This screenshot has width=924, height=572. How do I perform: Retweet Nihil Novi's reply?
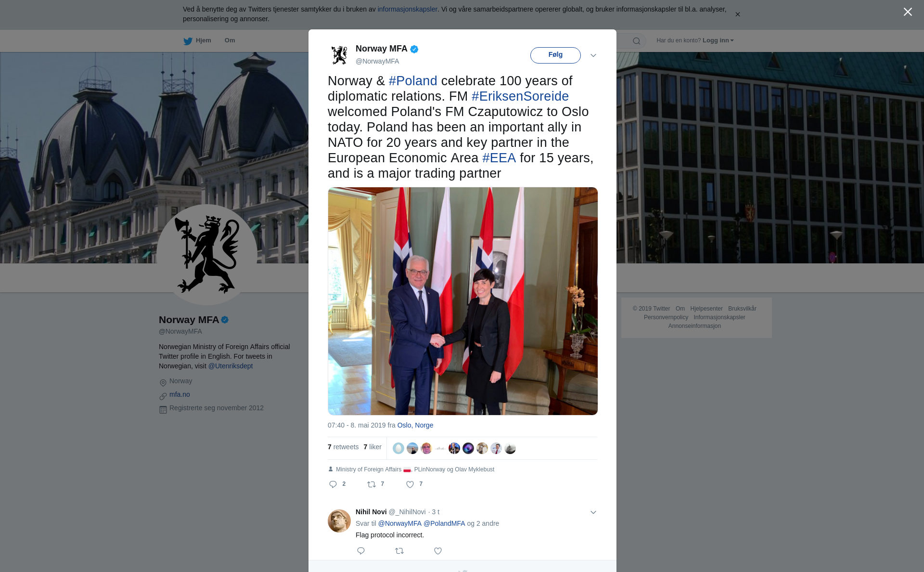pos(399,551)
